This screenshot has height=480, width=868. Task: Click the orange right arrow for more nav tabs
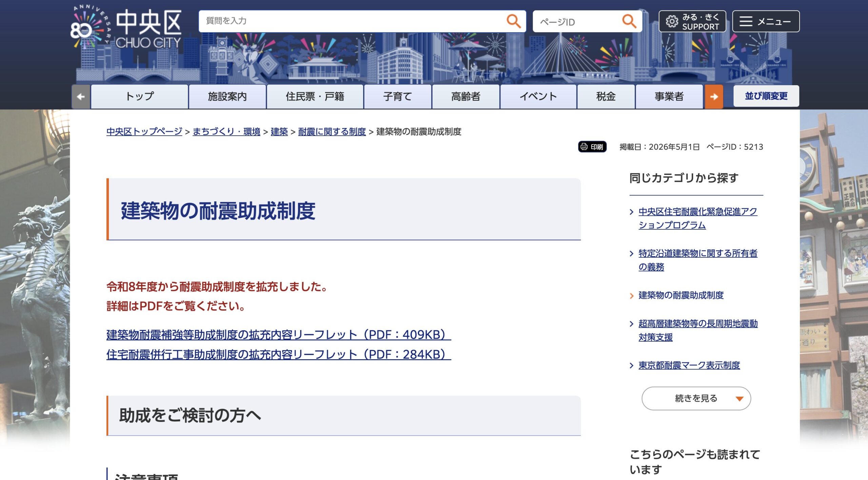coord(714,97)
